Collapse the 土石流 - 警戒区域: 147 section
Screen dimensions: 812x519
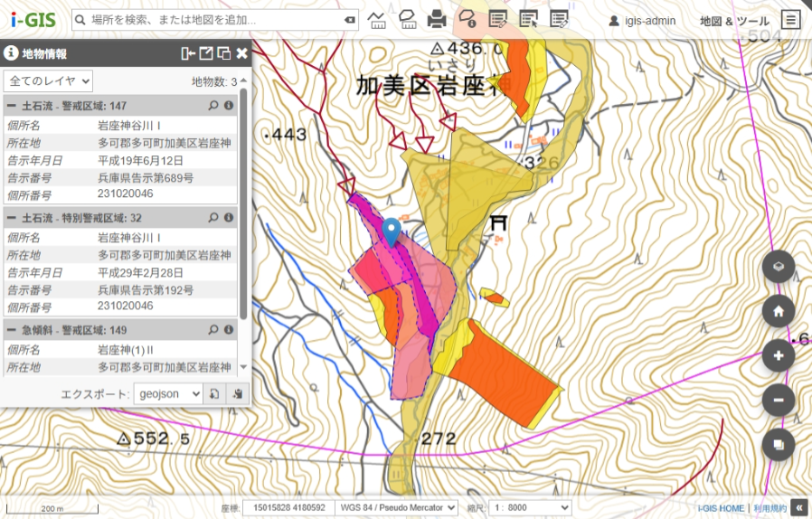coord(12,106)
